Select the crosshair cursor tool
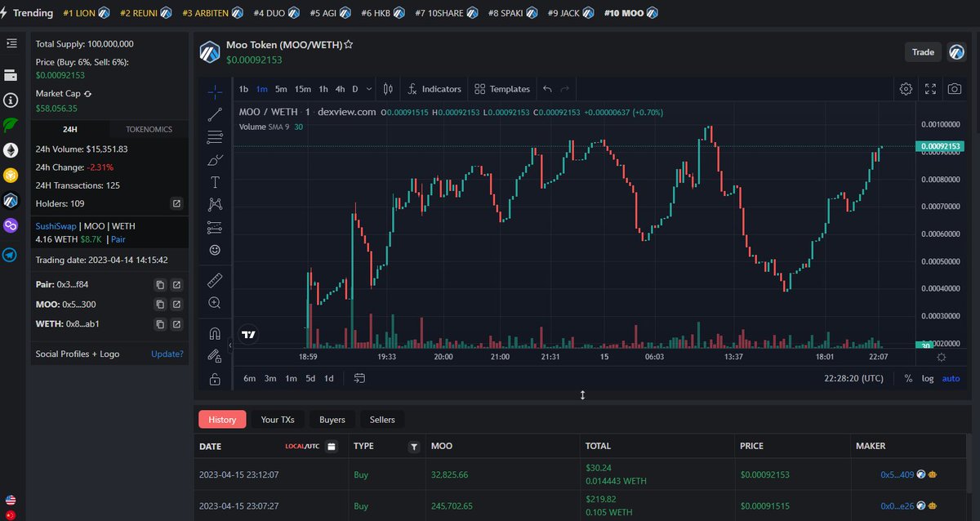Image resolution: width=980 pixels, height=521 pixels. [215, 92]
